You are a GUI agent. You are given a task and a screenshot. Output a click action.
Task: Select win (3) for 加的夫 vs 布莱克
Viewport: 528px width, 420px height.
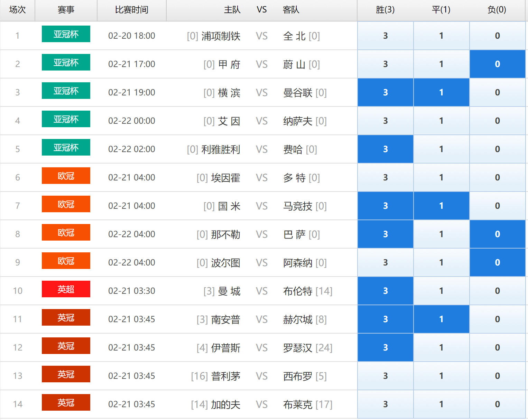(x=386, y=404)
